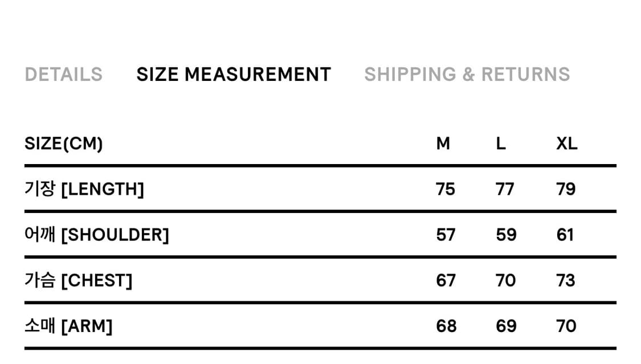Select the 가슴 [CHEST] row label
This screenshot has width=641, height=364.
point(79,280)
